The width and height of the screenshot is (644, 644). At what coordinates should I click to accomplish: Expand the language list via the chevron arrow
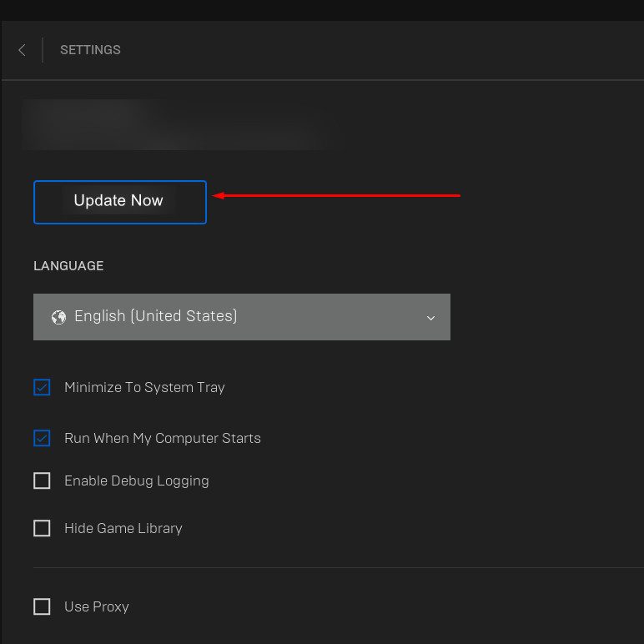(430, 318)
